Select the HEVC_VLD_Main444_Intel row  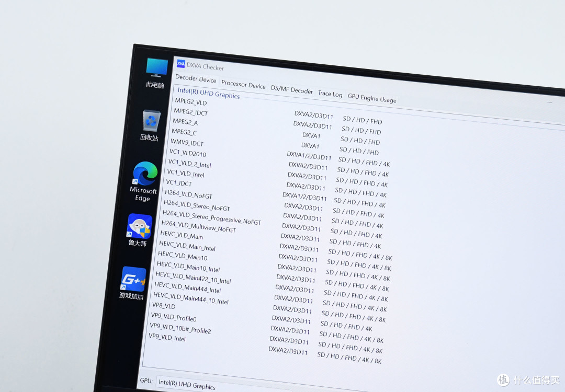coord(271,297)
